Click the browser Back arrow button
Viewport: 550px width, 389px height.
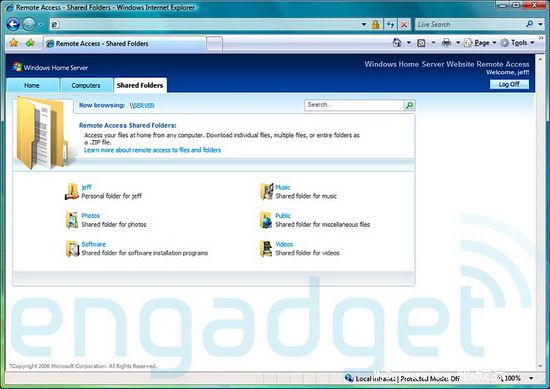[13, 24]
